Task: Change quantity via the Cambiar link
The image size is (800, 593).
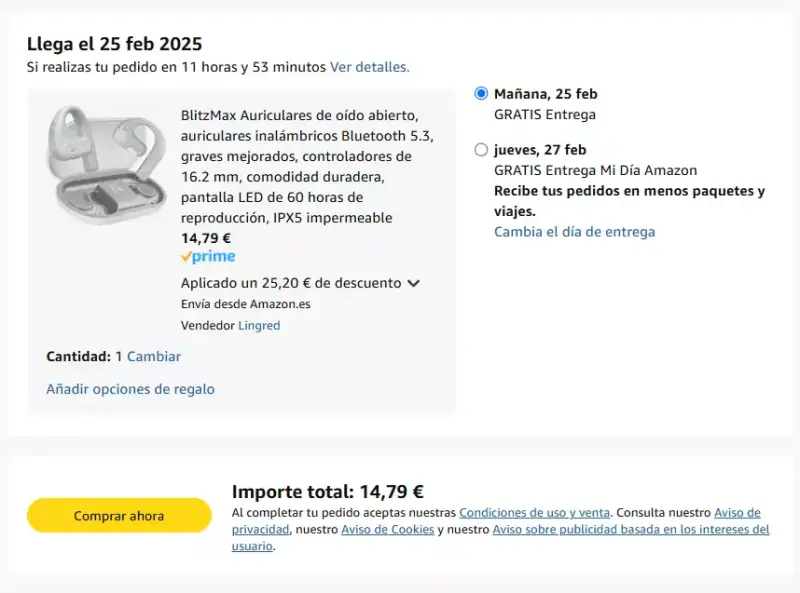Action: [154, 356]
